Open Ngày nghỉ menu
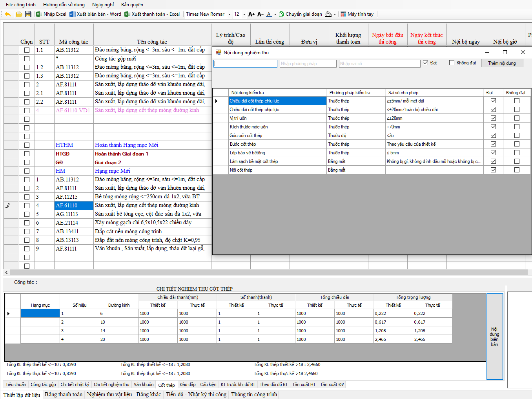 point(103,5)
